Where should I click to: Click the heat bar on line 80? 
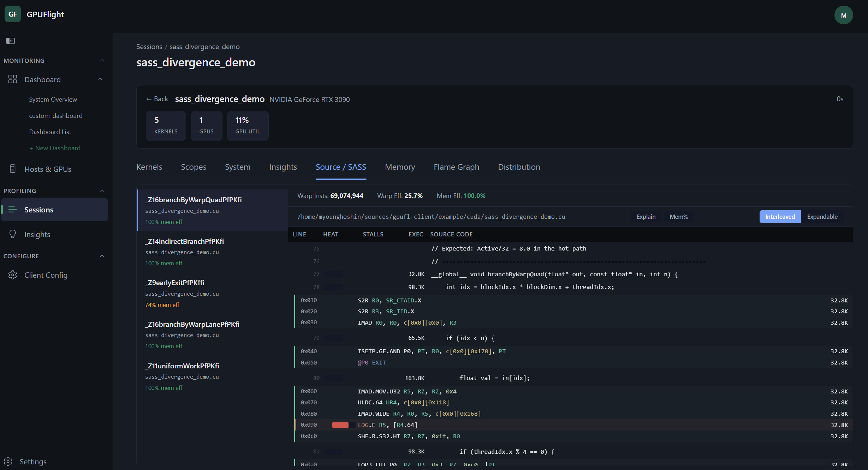tap(334, 378)
